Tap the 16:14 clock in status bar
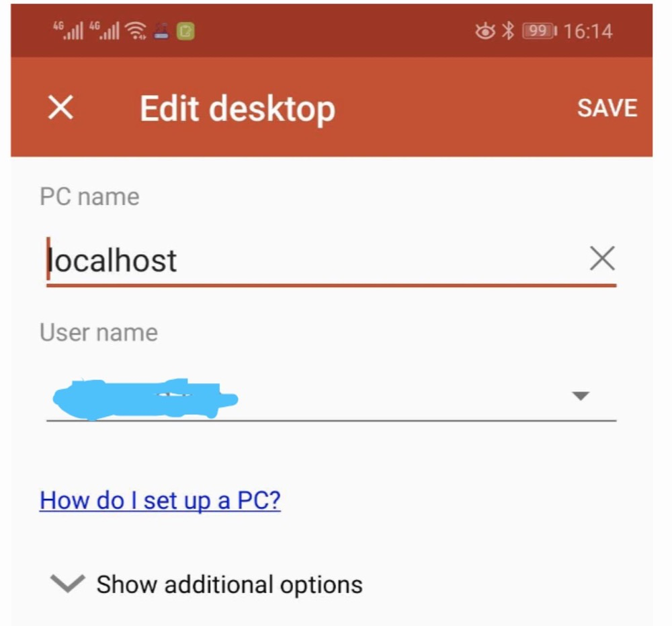Screen dimensions: 672x626 [588, 32]
